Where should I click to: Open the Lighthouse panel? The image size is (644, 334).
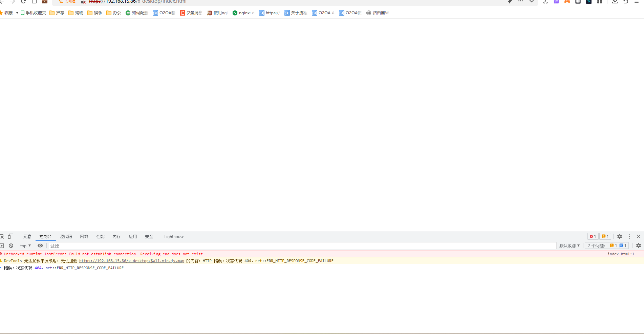[x=174, y=236]
